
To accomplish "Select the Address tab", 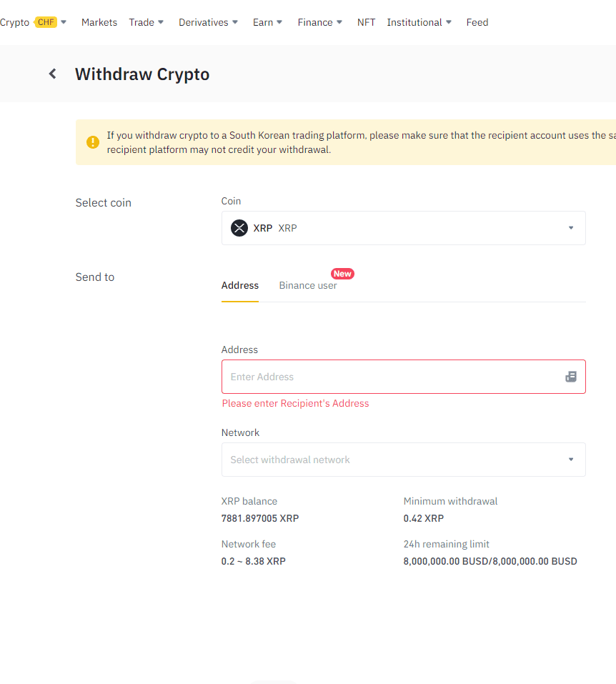I will coord(240,285).
